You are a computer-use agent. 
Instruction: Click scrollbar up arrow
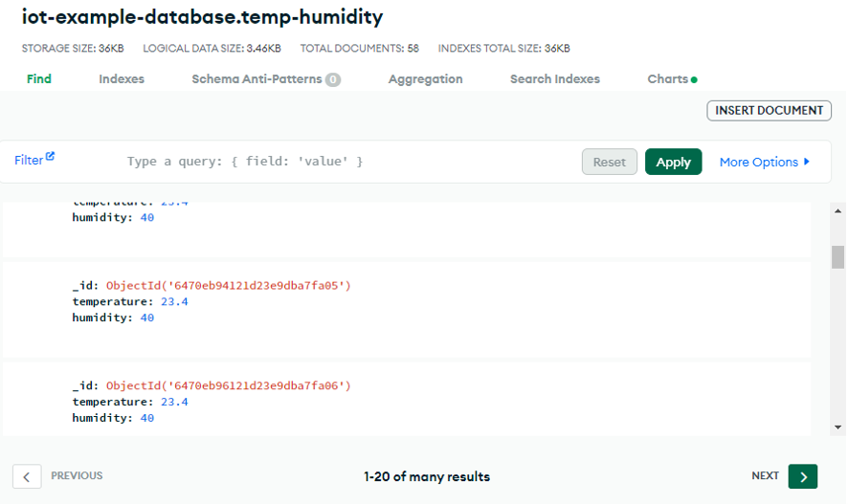(x=837, y=211)
